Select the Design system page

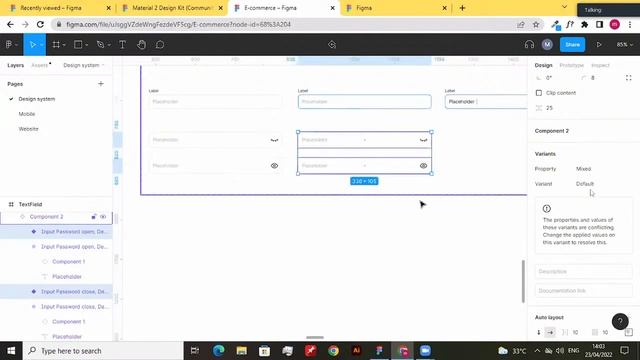click(x=37, y=99)
